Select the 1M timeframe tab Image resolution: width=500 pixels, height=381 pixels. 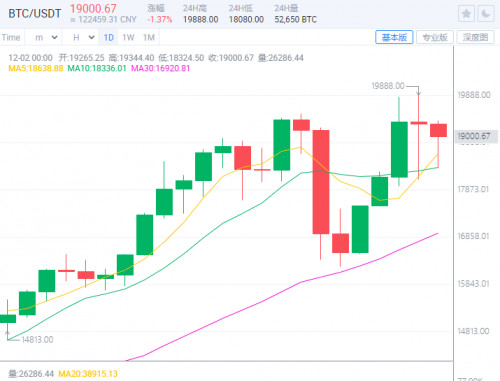[149, 38]
